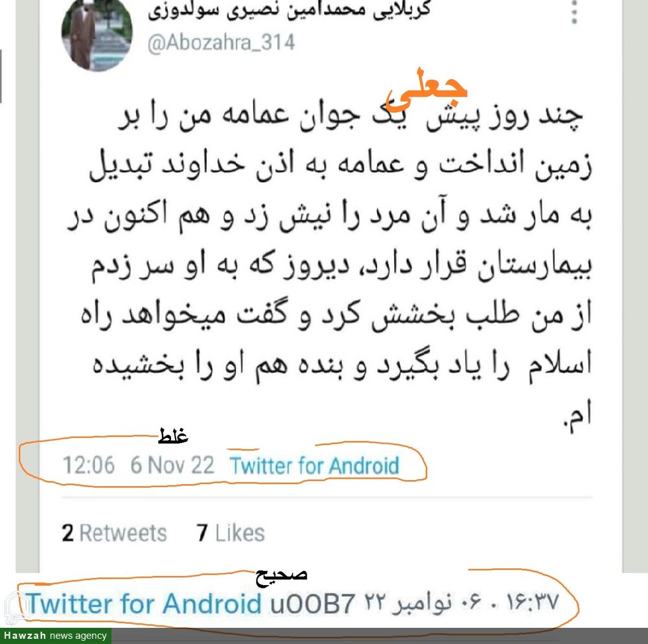Click the orange 'جعلی' fake stamp
648x644 pixels.
coord(426,89)
